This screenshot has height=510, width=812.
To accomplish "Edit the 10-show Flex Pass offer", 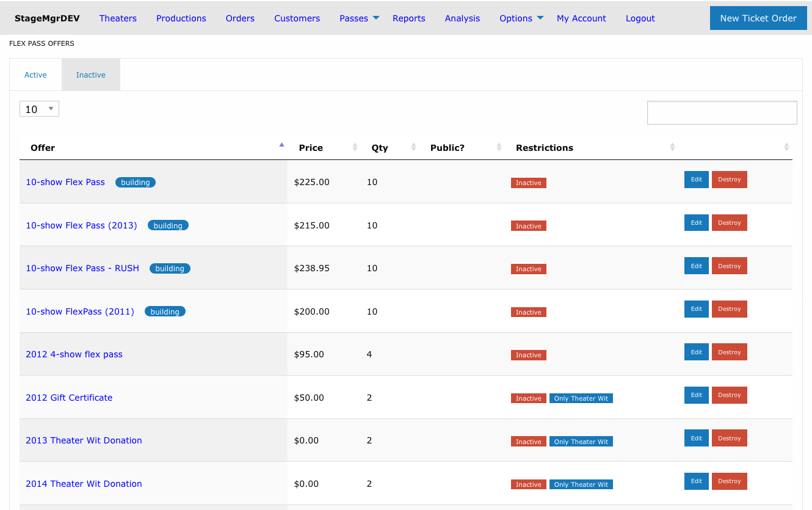I will coord(697,180).
